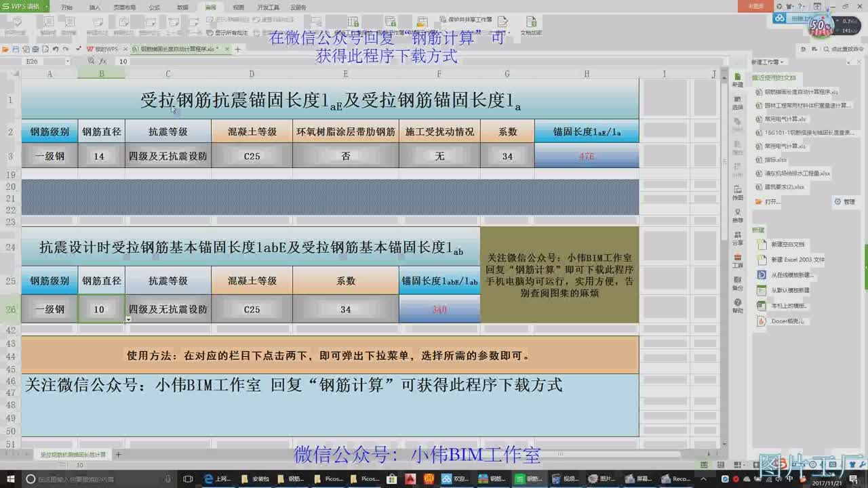Viewport: 868px width, 488px height.
Task: Click the 打开... folder link
Action: [767, 201]
